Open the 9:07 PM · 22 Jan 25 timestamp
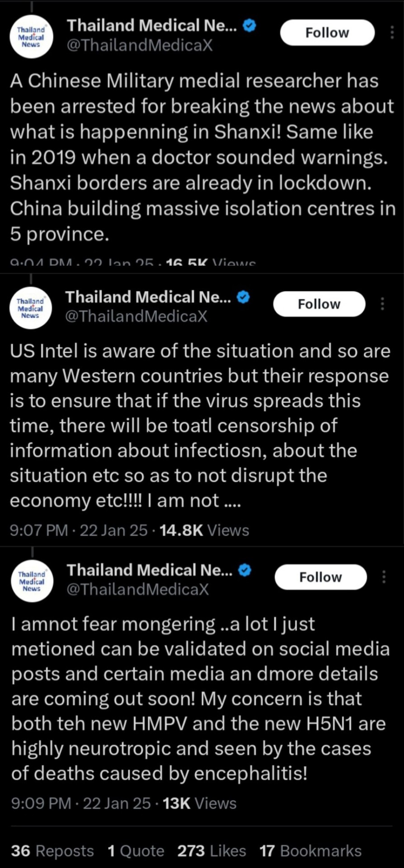404x868 pixels. (x=79, y=530)
